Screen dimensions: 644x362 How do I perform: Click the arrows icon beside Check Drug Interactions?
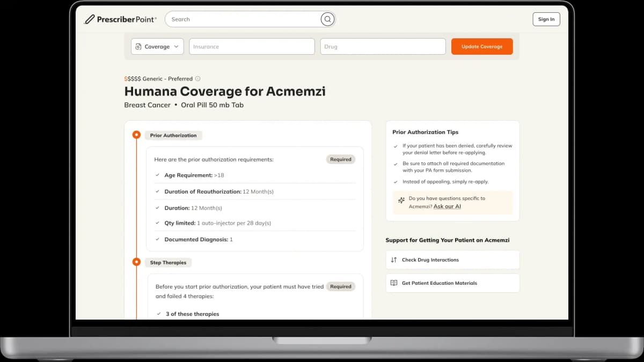[394, 260]
